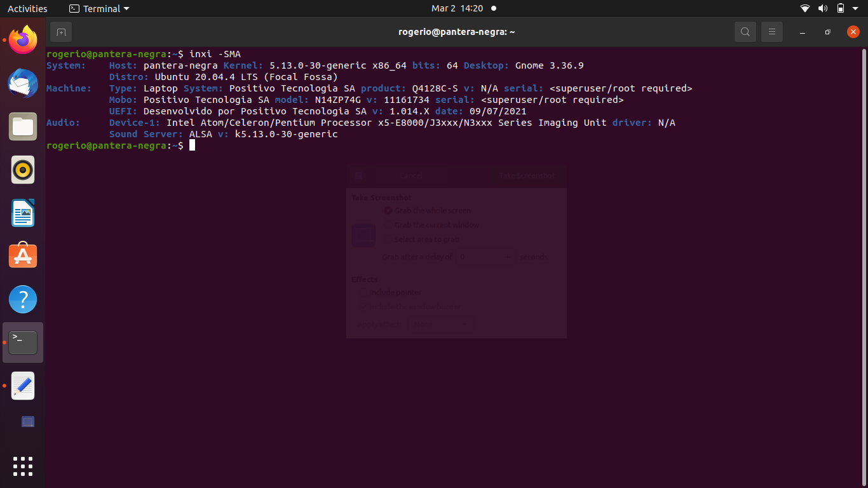Open Ubuntu Software store

coord(23,256)
